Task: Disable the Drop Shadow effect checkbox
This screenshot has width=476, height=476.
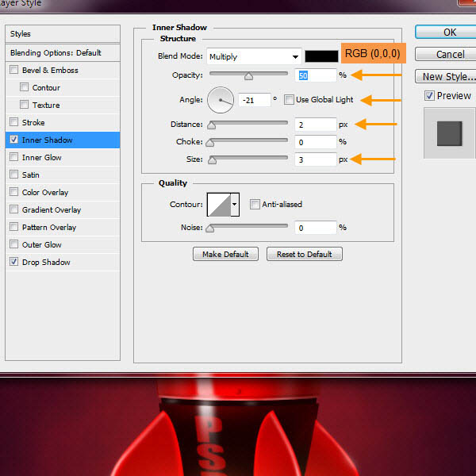Action: (x=14, y=263)
